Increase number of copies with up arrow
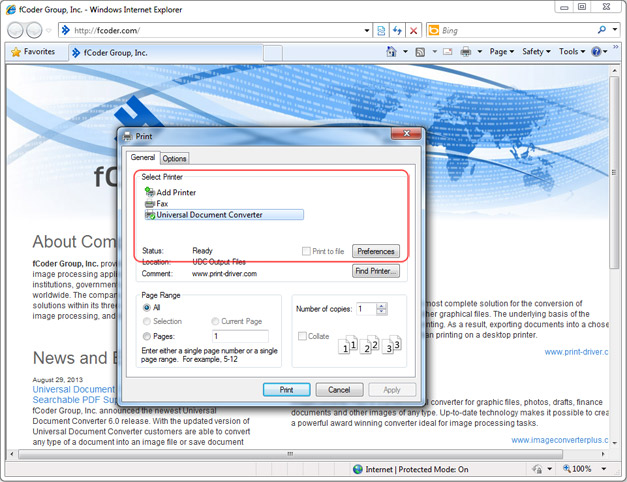The height and width of the screenshot is (482, 627). (382, 306)
